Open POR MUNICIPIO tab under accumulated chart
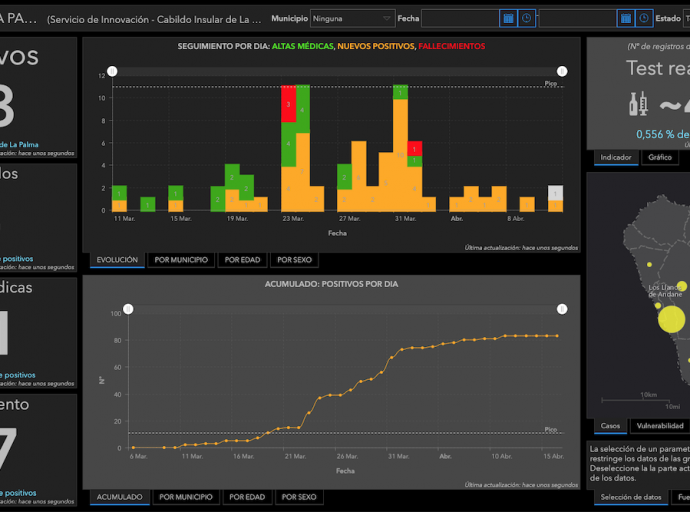The width and height of the screenshot is (690, 512). (186, 497)
